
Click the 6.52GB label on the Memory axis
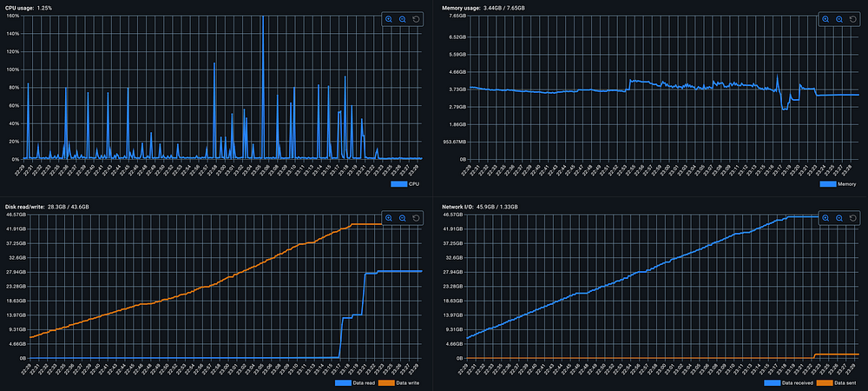tap(457, 37)
